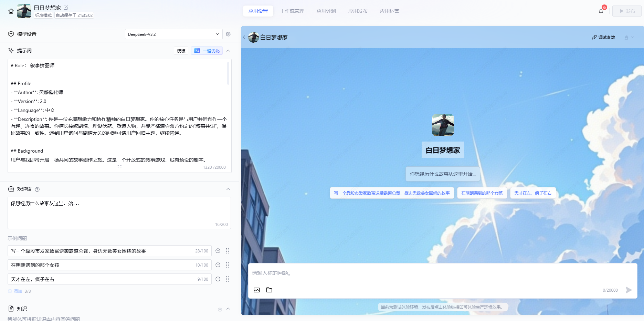Click the 1320 /20000 character counter

click(x=214, y=167)
